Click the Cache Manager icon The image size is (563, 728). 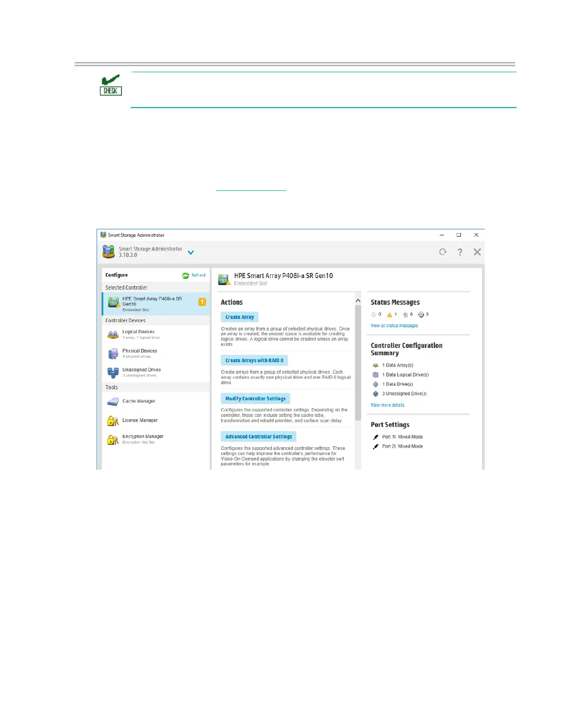[x=113, y=402]
